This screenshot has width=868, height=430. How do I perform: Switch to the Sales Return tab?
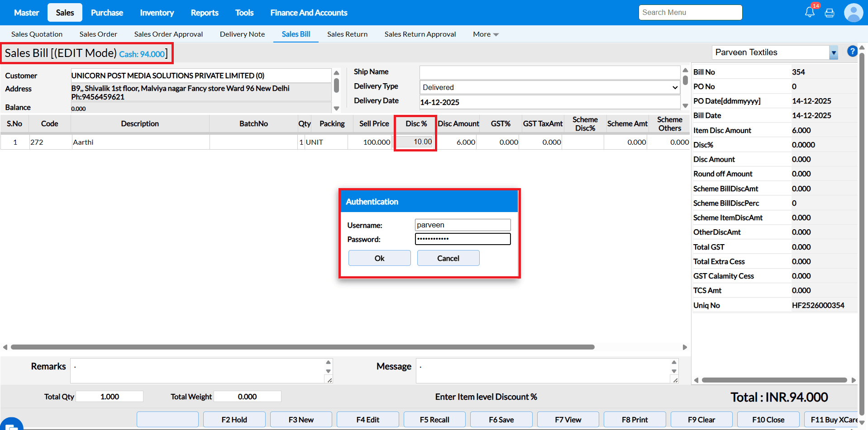347,34
